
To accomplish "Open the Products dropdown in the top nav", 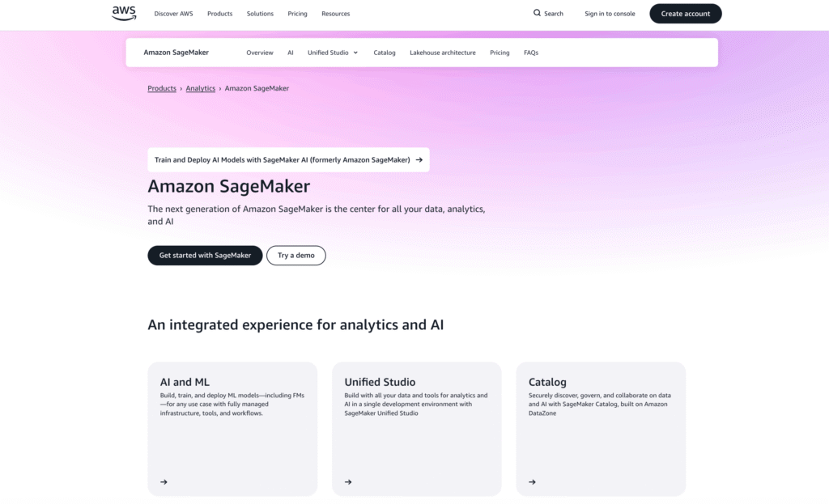I will pyautogui.click(x=219, y=13).
